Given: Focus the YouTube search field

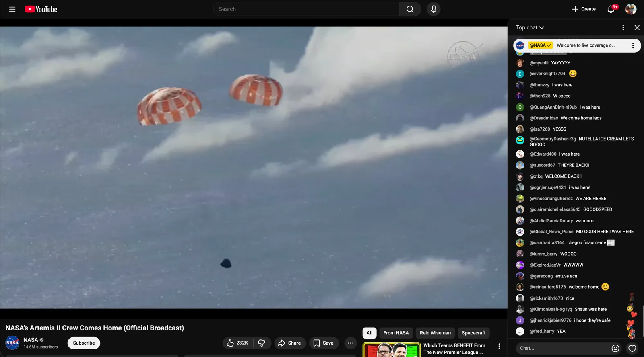Looking at the screenshot, I should [306, 9].
